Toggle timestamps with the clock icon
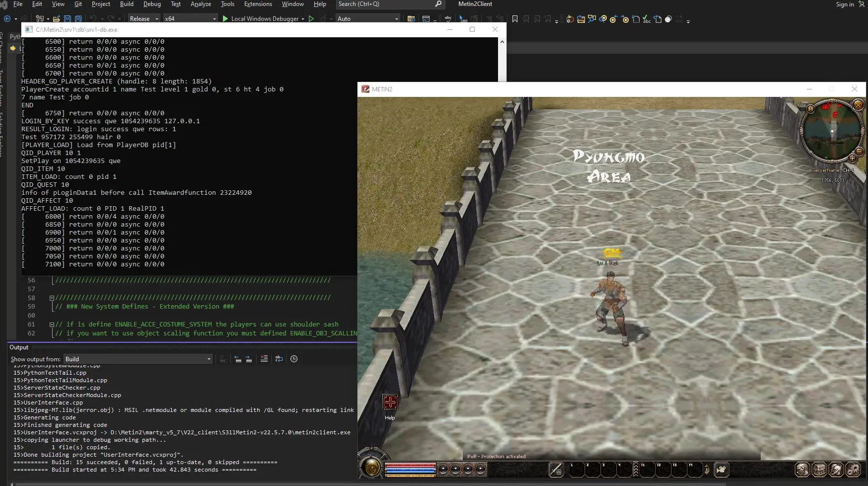Viewport: 868px width, 486px height. pos(293,359)
